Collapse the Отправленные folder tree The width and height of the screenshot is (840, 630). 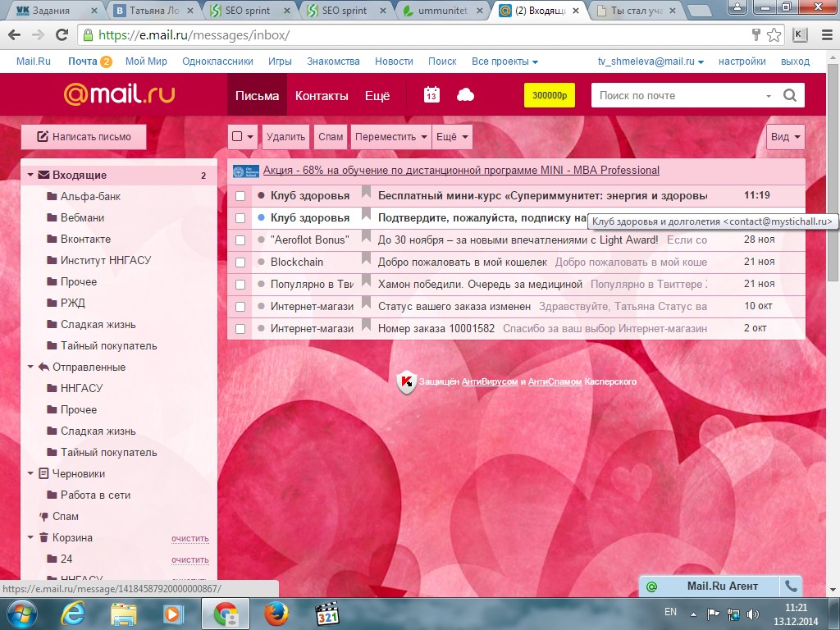tap(30, 367)
